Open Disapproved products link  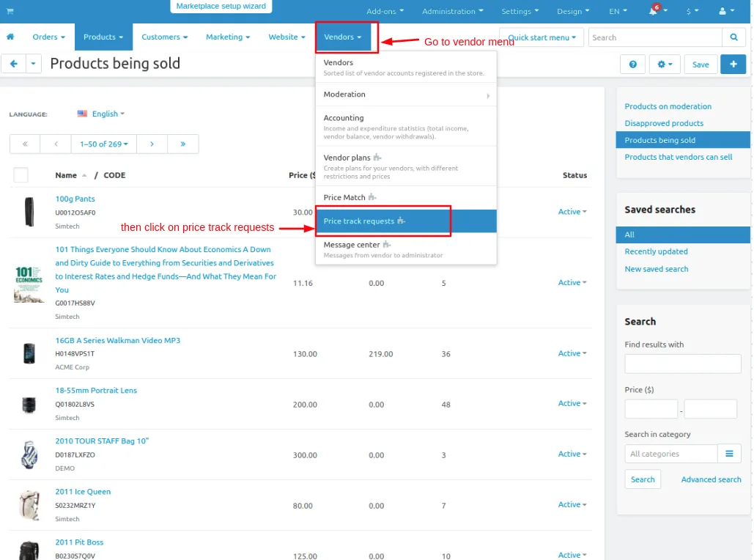pyautogui.click(x=664, y=123)
